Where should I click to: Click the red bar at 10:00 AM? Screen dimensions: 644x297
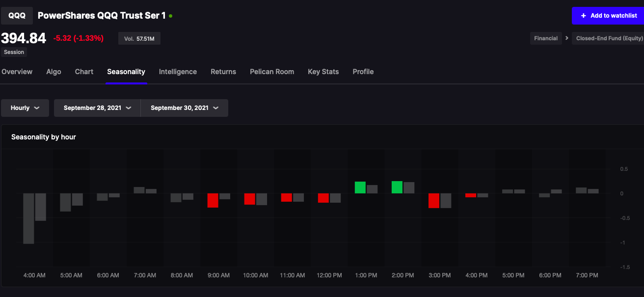pyautogui.click(x=249, y=199)
